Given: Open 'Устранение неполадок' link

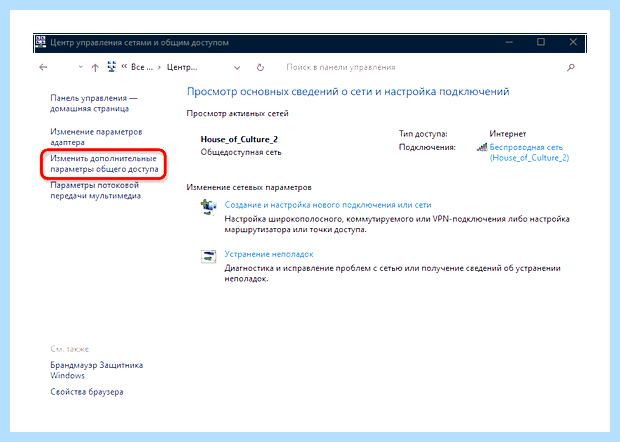Looking at the screenshot, I should point(269,254).
